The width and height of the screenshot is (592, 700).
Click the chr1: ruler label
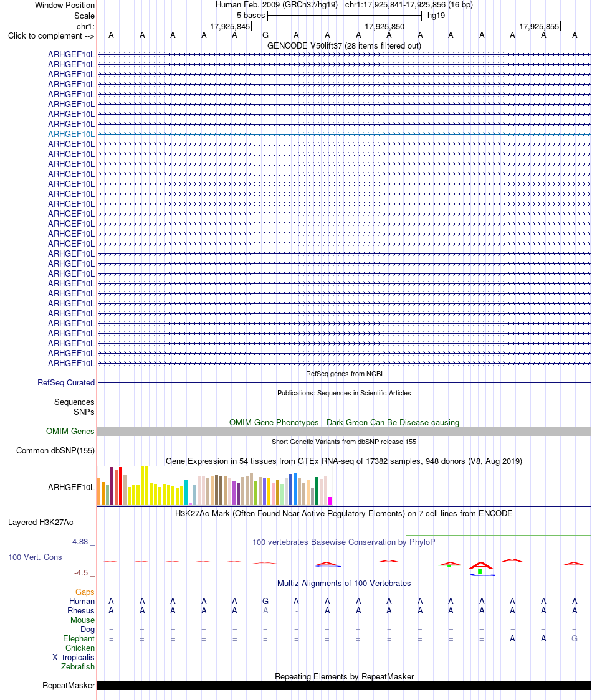tap(86, 26)
